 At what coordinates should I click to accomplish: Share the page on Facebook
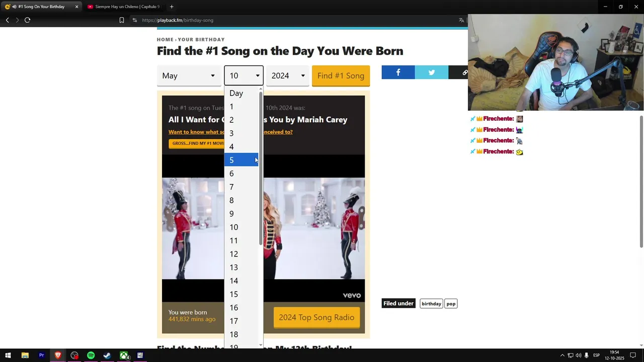[398, 72]
